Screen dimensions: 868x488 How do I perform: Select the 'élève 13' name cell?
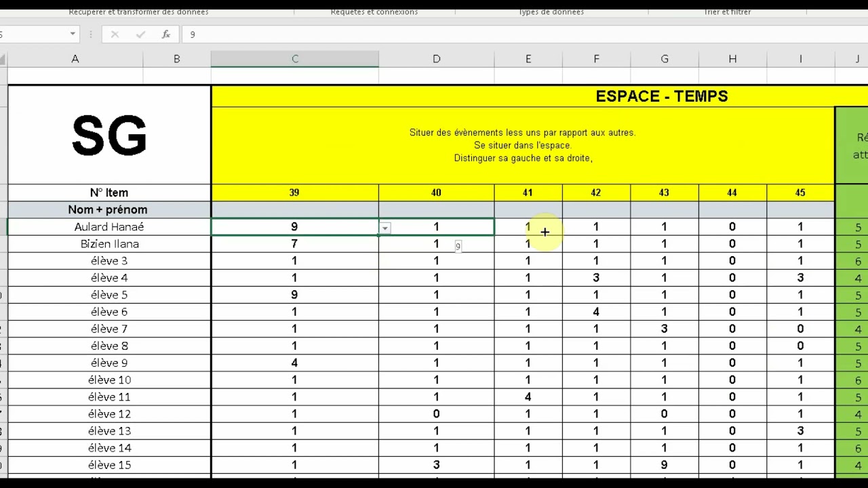(x=109, y=430)
